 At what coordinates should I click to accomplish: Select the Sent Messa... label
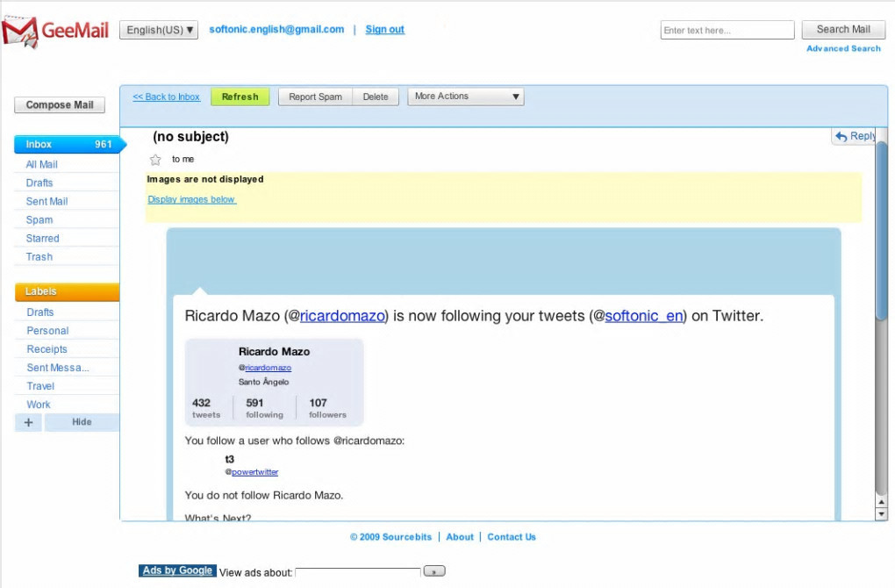(58, 368)
